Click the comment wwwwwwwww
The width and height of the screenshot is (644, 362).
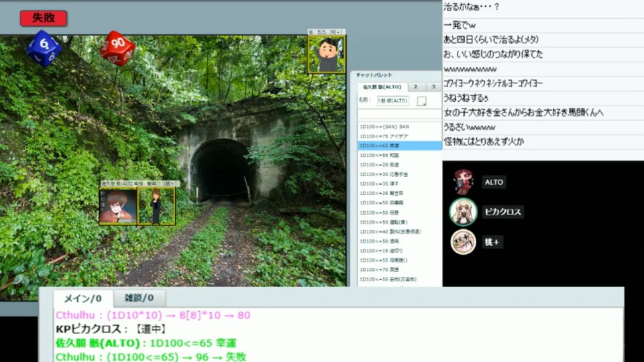click(x=470, y=69)
